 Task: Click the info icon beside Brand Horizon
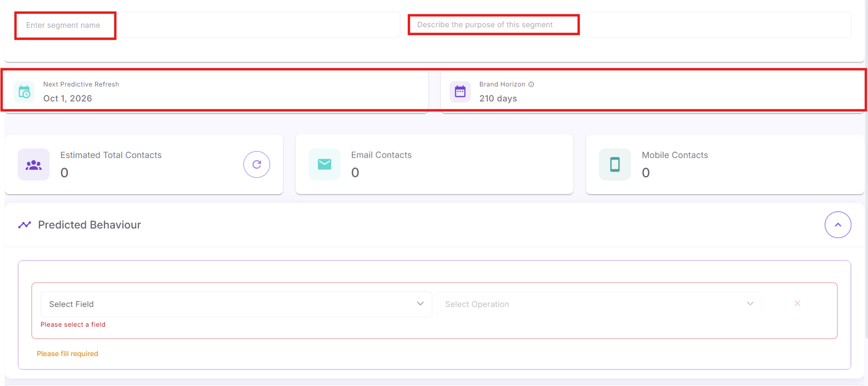click(531, 84)
